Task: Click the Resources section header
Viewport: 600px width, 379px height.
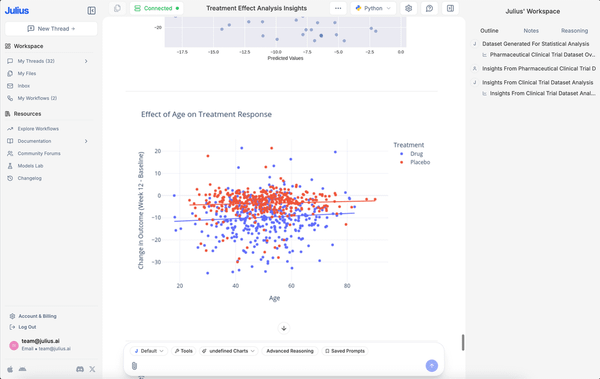Action: click(x=27, y=114)
